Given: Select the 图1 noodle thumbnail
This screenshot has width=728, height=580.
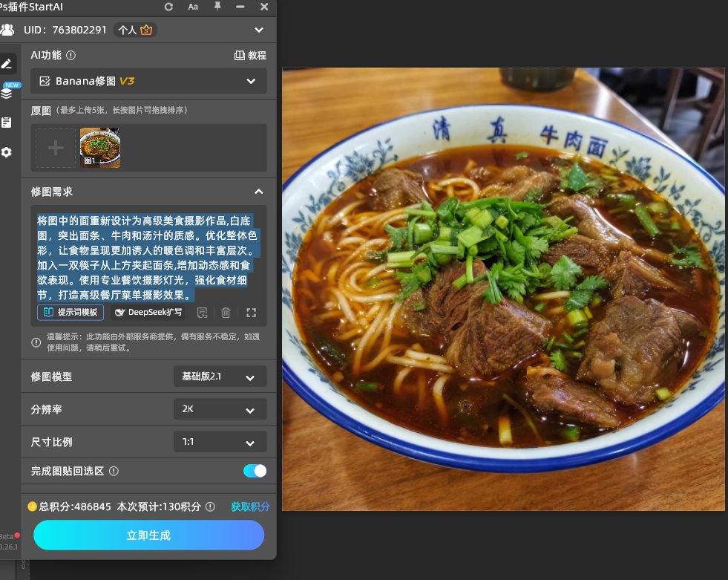Looking at the screenshot, I should click(100, 148).
